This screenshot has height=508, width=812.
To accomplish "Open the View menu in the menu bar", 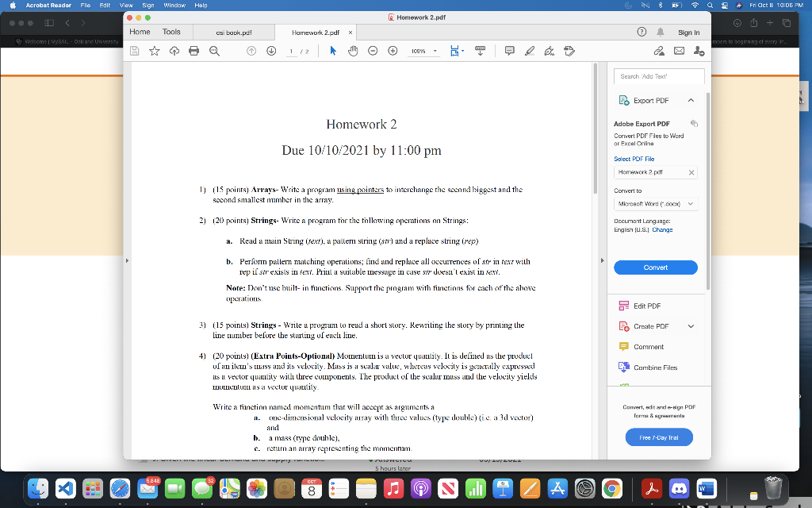I will 126,4.
